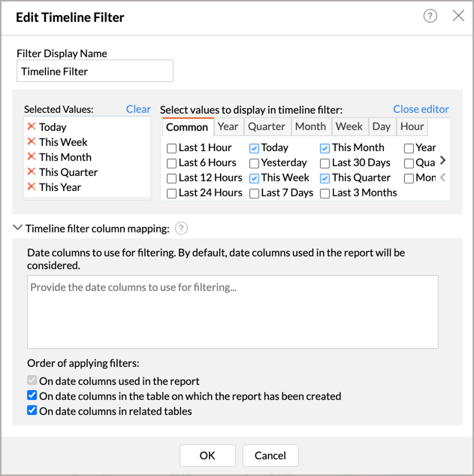The height and width of the screenshot is (476, 474).
Task: Collapse Timeline filter column mapping section
Action: click(x=18, y=228)
